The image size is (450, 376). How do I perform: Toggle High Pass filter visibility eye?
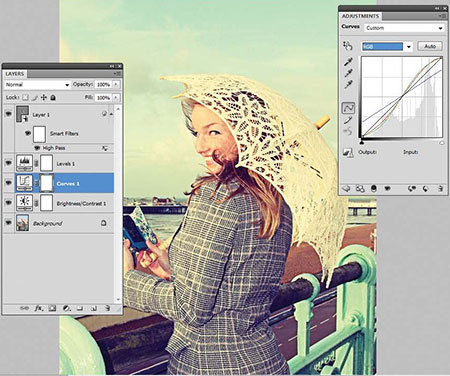pyautogui.click(x=37, y=148)
